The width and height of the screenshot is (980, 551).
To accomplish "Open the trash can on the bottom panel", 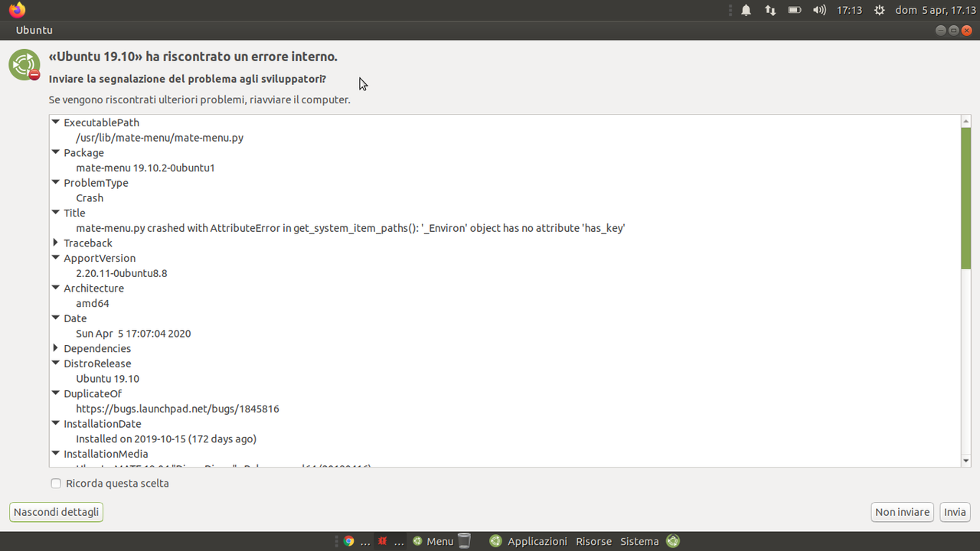I will (464, 541).
